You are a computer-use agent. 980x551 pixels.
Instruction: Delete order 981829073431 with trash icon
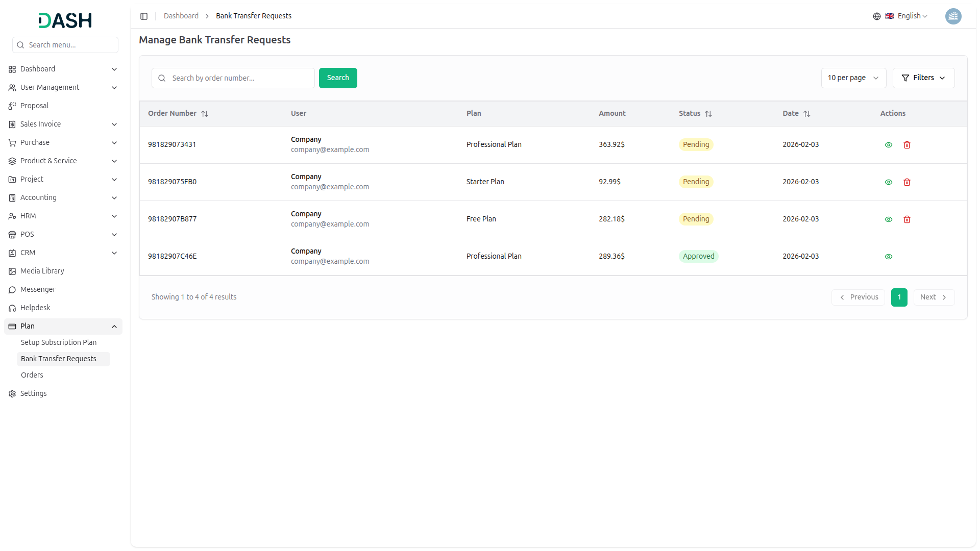(x=907, y=145)
